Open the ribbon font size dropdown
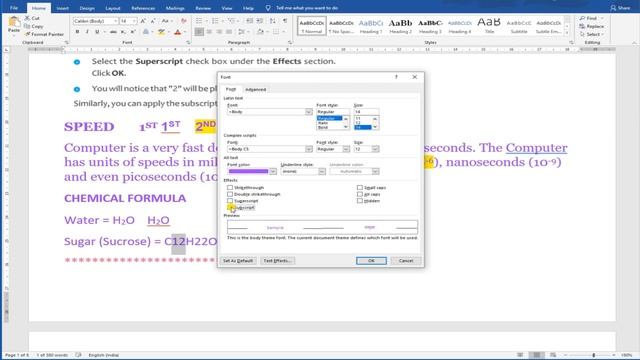 point(134,21)
